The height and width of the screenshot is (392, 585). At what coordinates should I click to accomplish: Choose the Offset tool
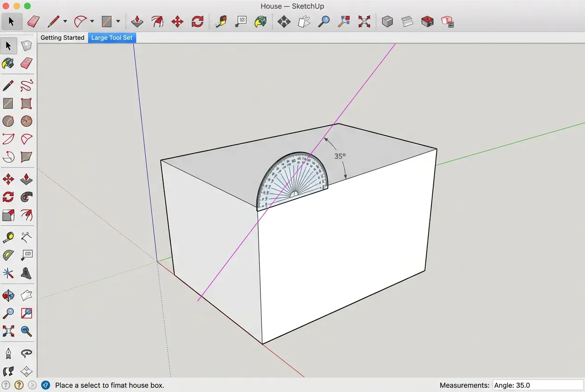[x=26, y=215]
